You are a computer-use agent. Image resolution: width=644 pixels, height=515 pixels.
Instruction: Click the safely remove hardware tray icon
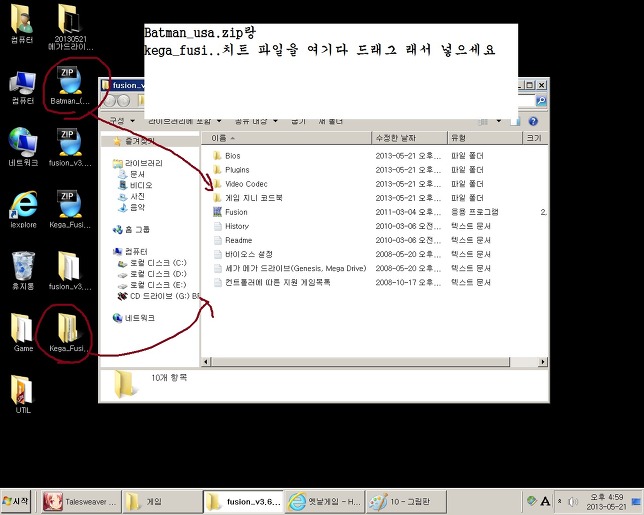[x=531, y=501]
